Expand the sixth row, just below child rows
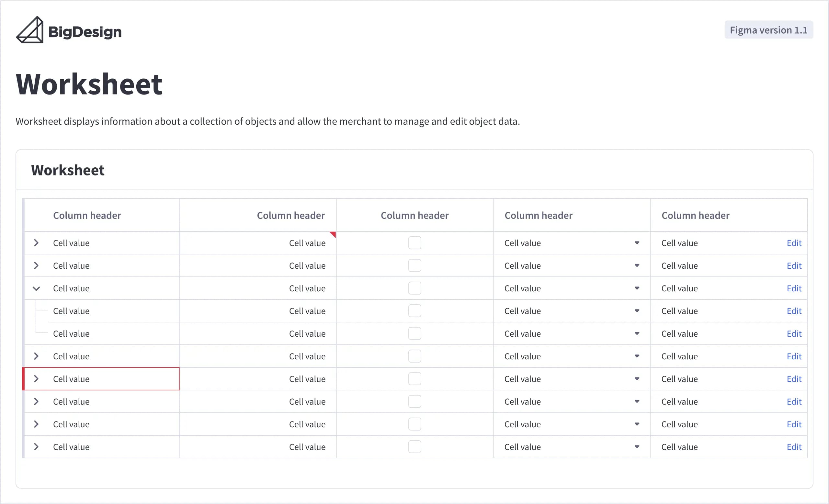 point(36,356)
